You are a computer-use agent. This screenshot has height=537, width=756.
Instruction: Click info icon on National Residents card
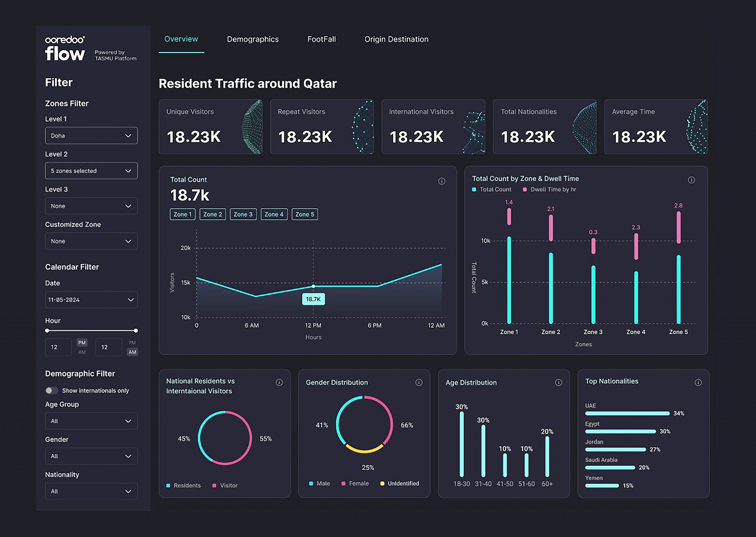tap(279, 382)
